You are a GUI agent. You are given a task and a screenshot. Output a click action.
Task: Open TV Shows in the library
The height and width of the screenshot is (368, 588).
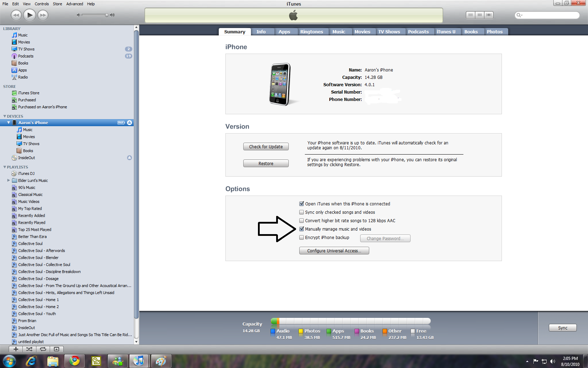click(26, 49)
